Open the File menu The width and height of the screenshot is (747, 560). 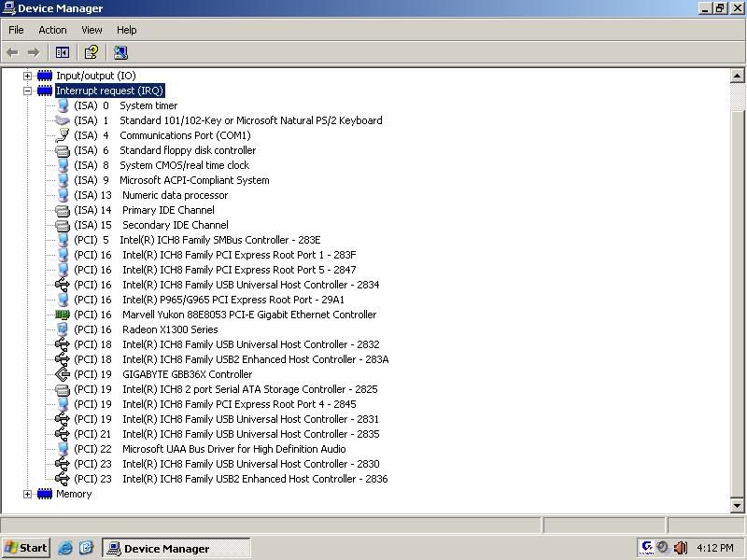(16, 30)
